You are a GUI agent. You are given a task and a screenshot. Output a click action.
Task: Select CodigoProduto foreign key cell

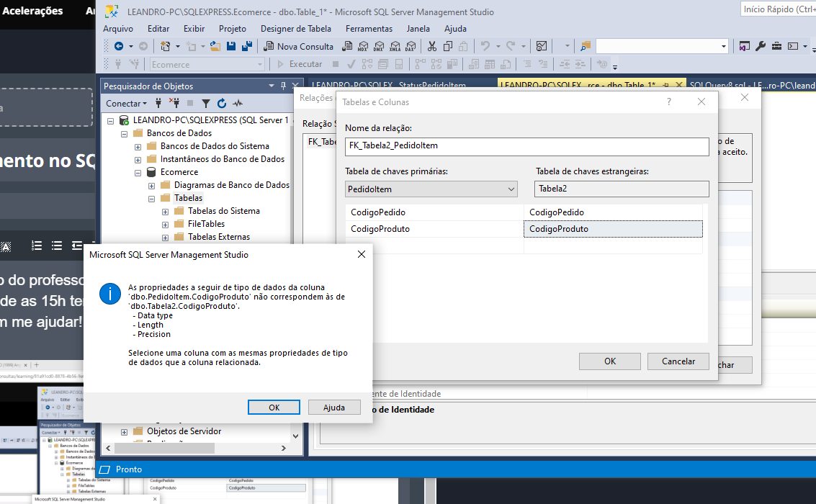tap(613, 229)
